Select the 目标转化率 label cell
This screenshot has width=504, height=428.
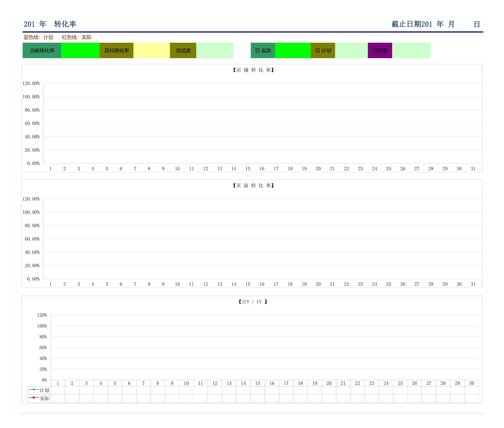116,50
